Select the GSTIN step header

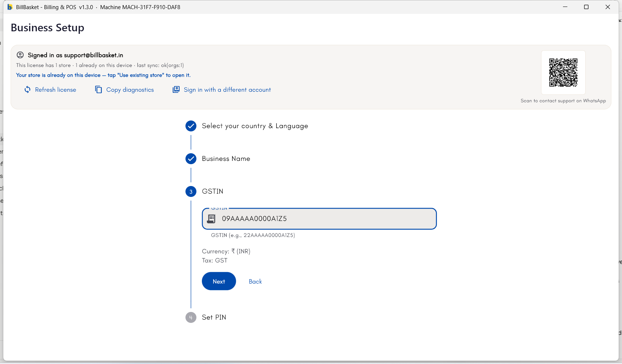[x=212, y=191]
